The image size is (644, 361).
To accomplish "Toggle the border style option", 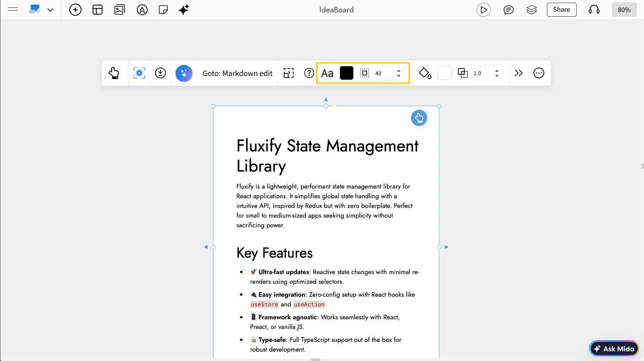I will (364, 73).
